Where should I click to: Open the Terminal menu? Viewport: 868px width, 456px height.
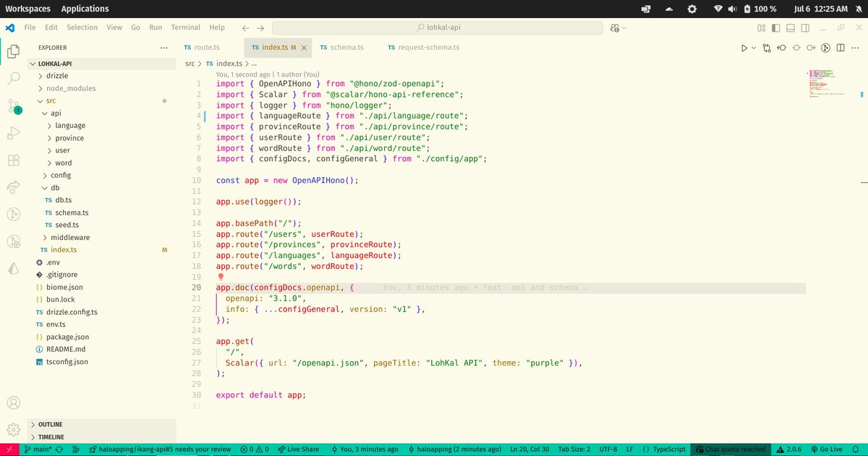(x=186, y=27)
